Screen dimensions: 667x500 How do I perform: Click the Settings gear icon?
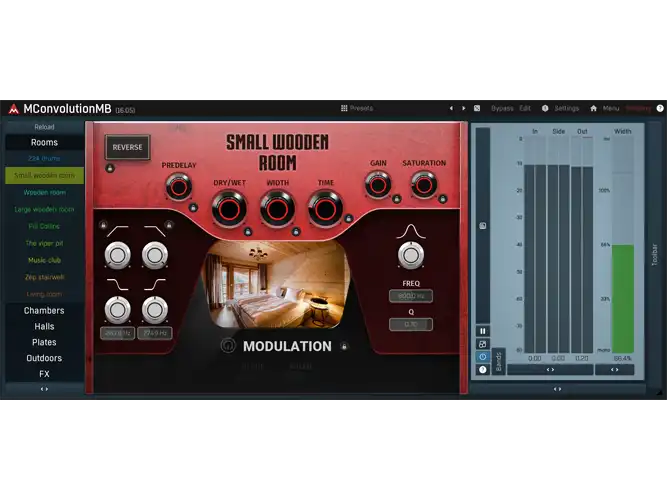[545, 108]
